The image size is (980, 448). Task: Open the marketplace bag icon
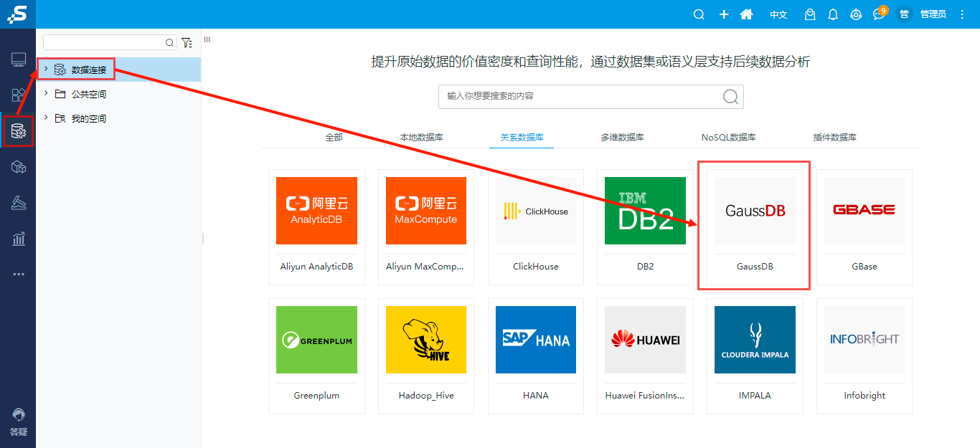pos(810,14)
